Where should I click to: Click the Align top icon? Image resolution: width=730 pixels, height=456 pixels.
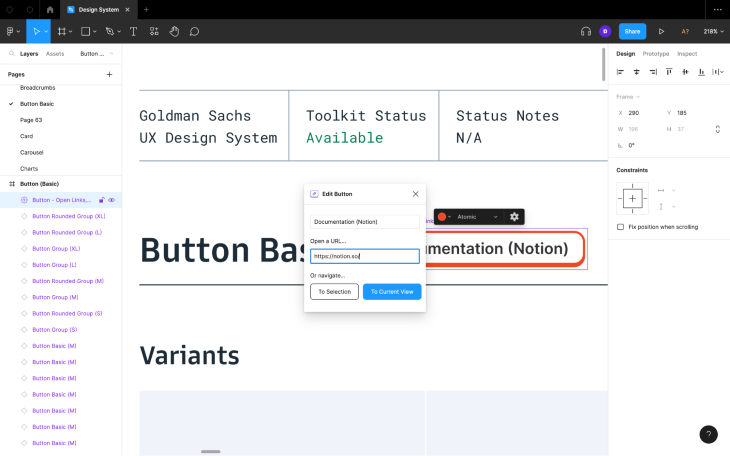click(669, 72)
